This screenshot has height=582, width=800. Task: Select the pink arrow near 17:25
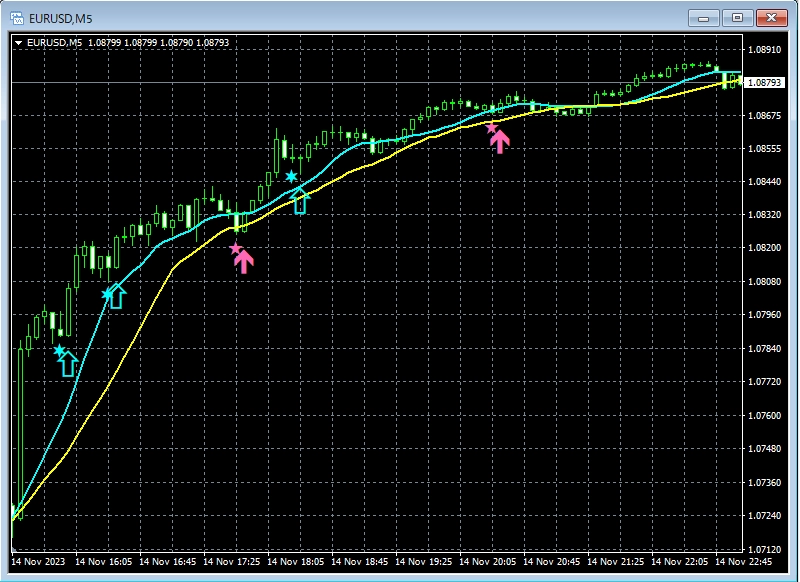243,261
